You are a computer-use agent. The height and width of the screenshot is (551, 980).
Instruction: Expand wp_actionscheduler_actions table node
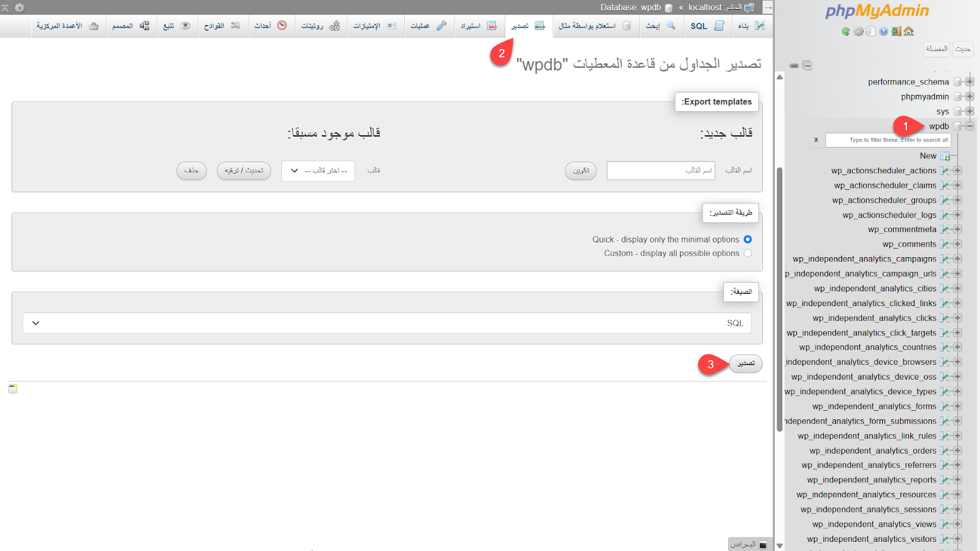(x=957, y=171)
